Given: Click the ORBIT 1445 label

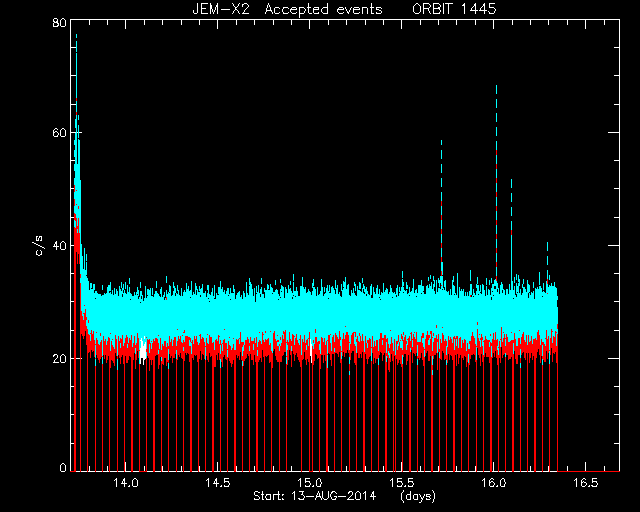Looking at the screenshot, I should point(454,9).
